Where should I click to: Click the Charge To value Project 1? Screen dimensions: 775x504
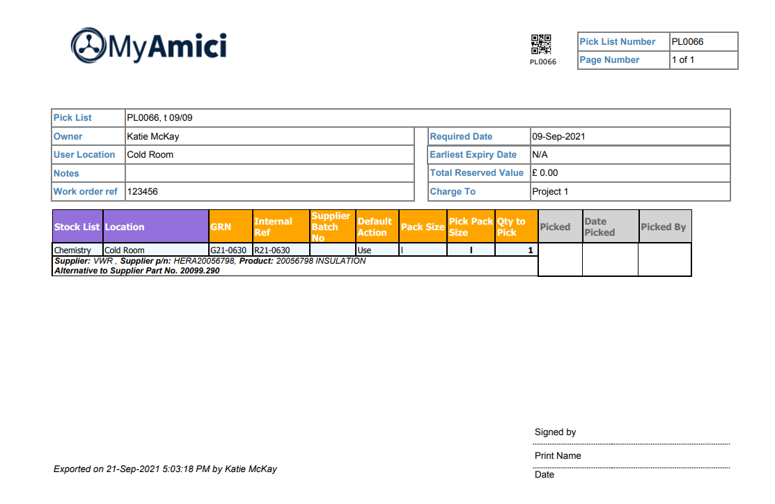(x=550, y=192)
